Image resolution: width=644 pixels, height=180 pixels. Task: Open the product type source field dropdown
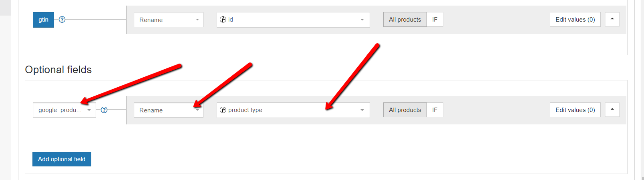point(293,110)
